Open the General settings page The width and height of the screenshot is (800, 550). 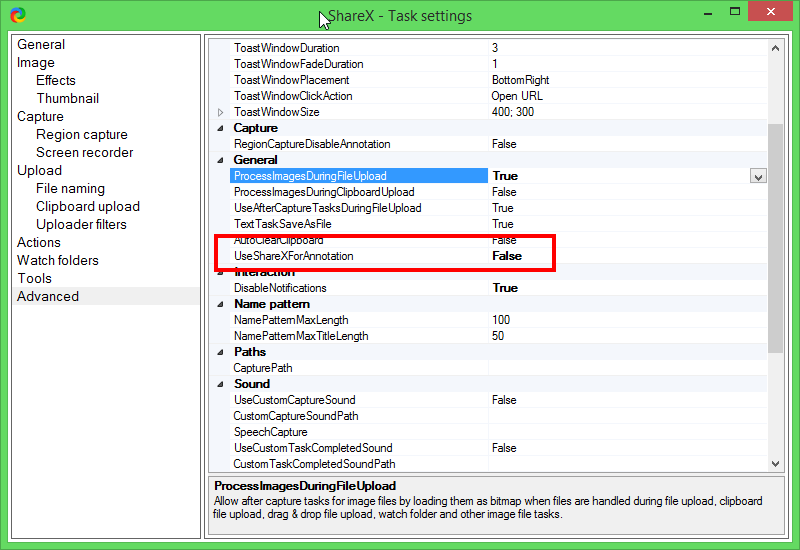coord(41,44)
